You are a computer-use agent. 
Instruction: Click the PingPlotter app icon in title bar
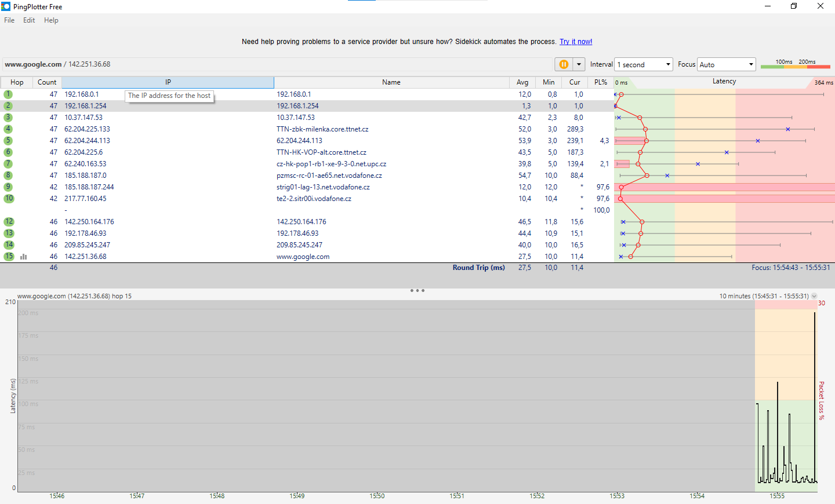coord(6,6)
